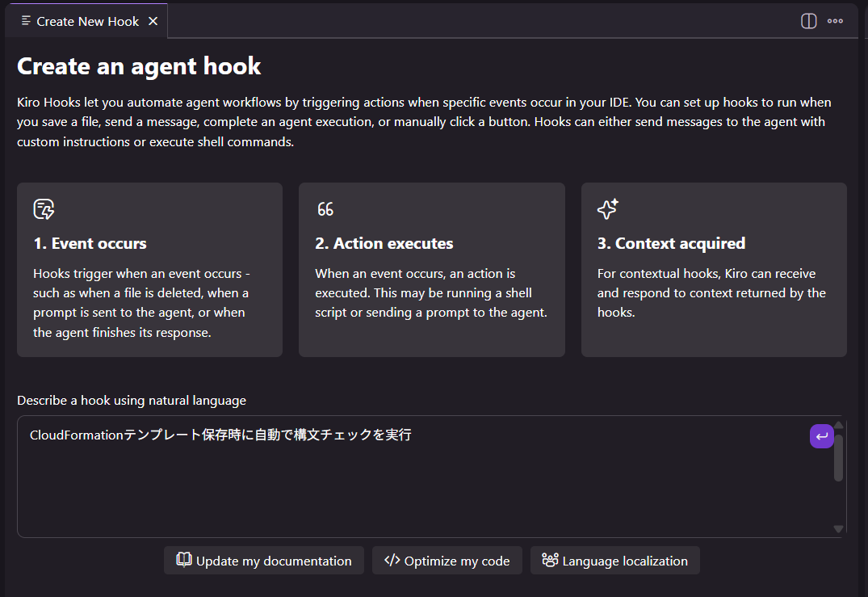Submit the hook description with the purple arrow
The width and height of the screenshot is (868, 597).
tap(821, 435)
